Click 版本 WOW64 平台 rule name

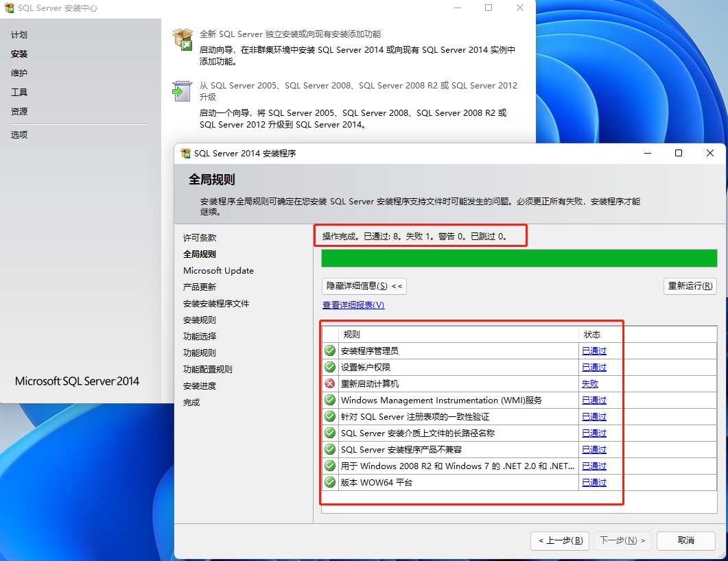coord(377,483)
